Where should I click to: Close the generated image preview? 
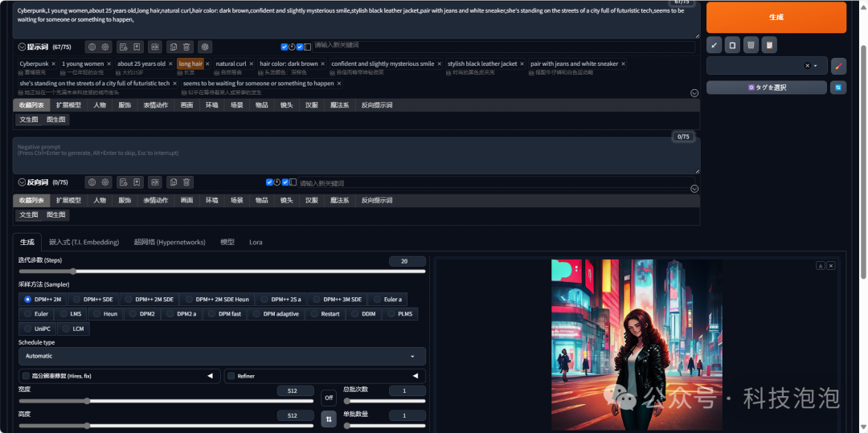(x=830, y=265)
